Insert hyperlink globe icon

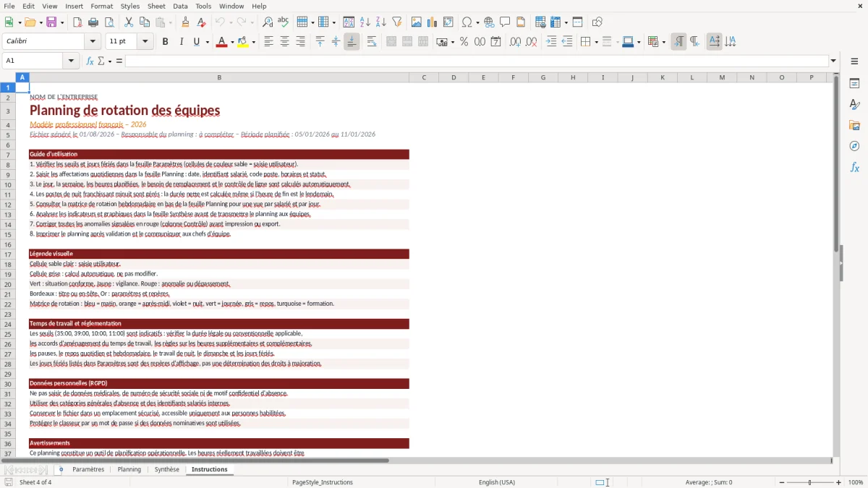point(489,22)
